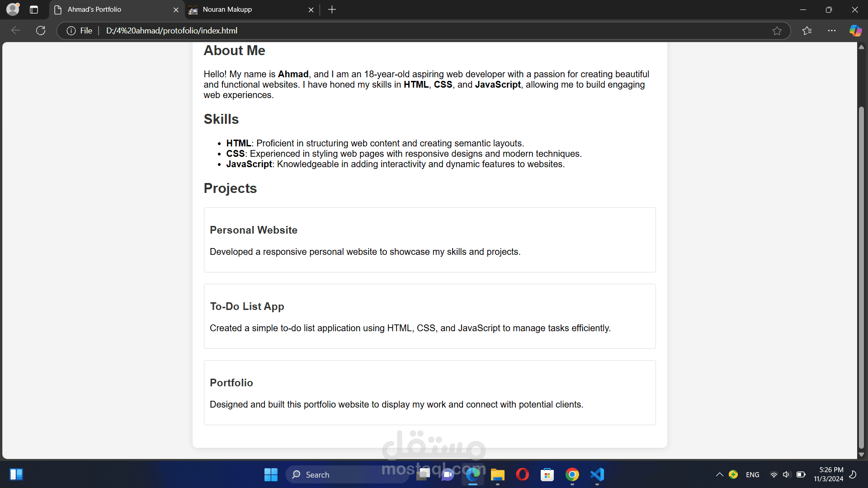Viewport: 868px width, 488px height.
Task: Click the Projects heading
Action: coord(230,188)
